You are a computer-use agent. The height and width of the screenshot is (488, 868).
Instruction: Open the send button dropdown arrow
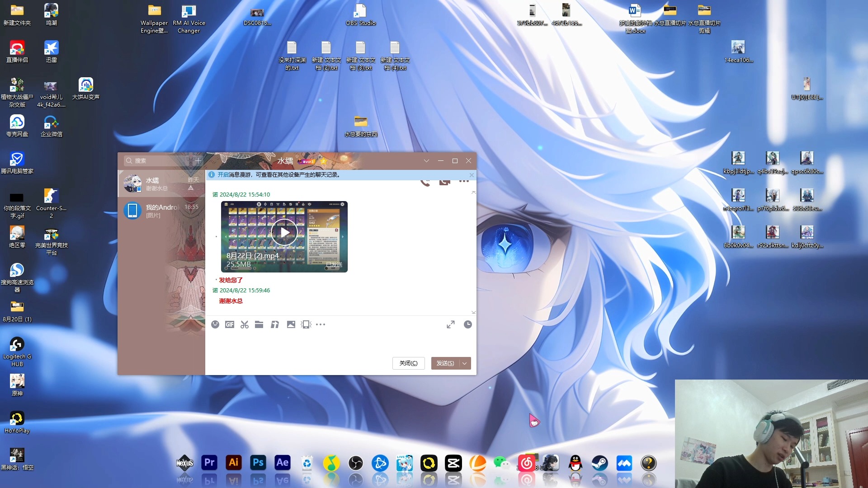pos(465,363)
